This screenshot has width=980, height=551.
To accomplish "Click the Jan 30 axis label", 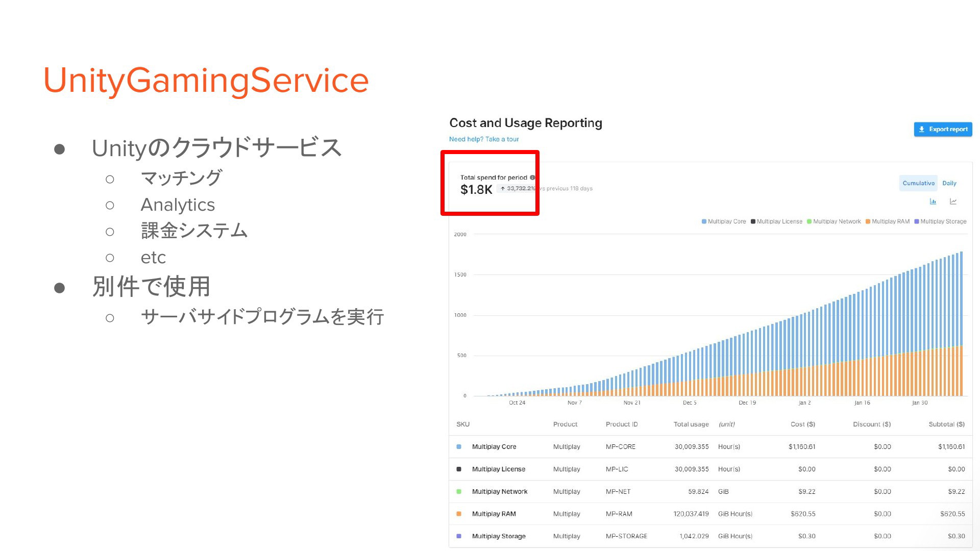I will [x=920, y=403].
